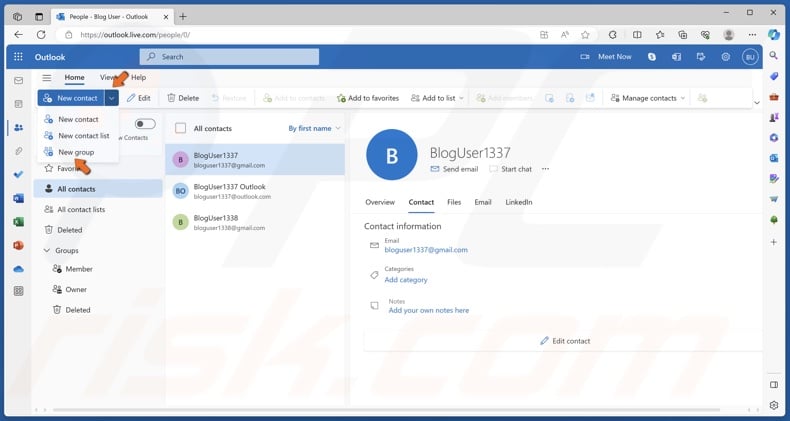Screen dimensions: 790x421
Task: Choose New group from the dropdown menu
Action: (78, 152)
